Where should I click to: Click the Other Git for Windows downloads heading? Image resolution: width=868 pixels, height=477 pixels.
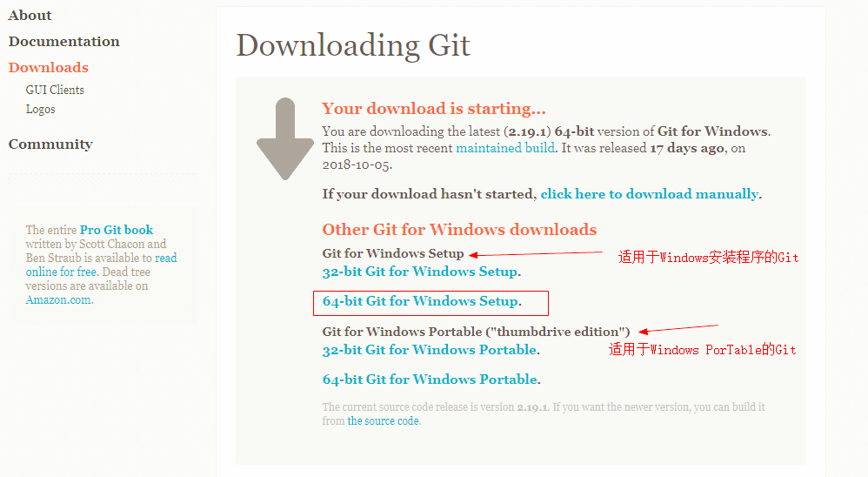click(x=459, y=229)
